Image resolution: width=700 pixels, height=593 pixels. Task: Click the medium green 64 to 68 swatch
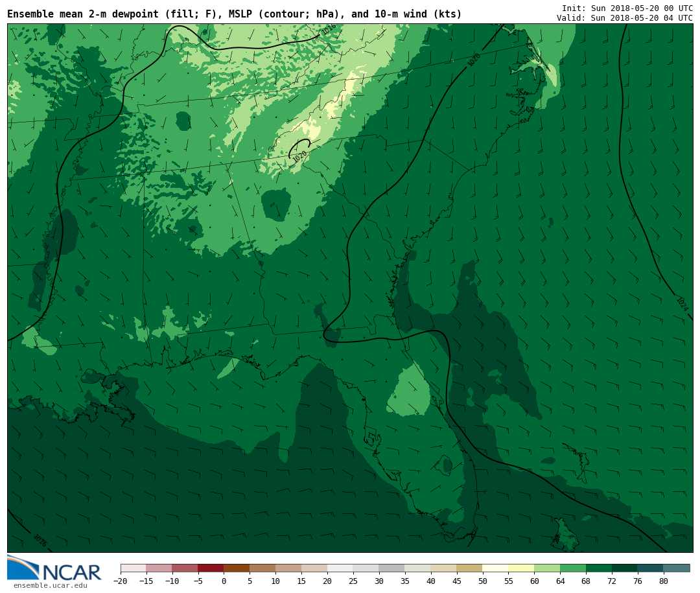pos(573,568)
